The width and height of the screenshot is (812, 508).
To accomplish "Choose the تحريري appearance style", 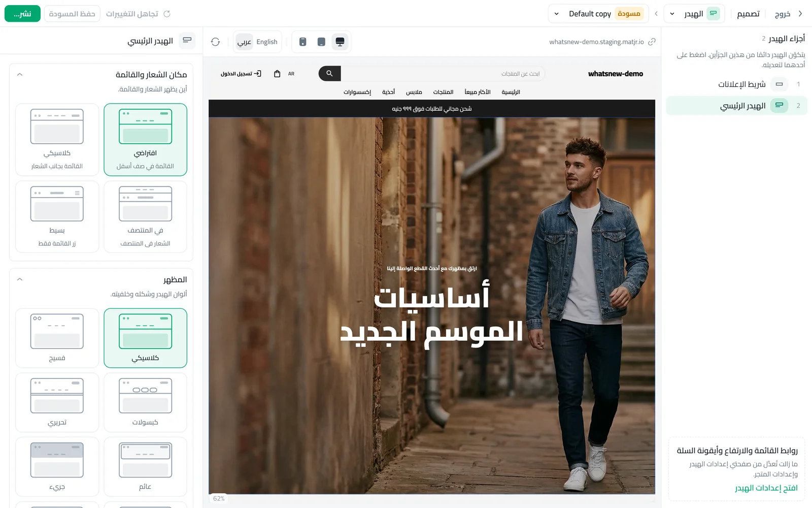I will [x=57, y=402].
